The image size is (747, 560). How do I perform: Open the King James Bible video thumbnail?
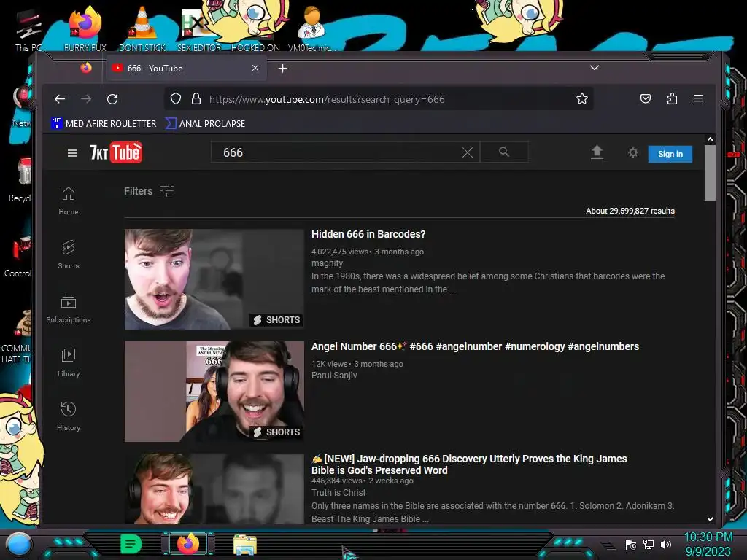tap(214, 489)
